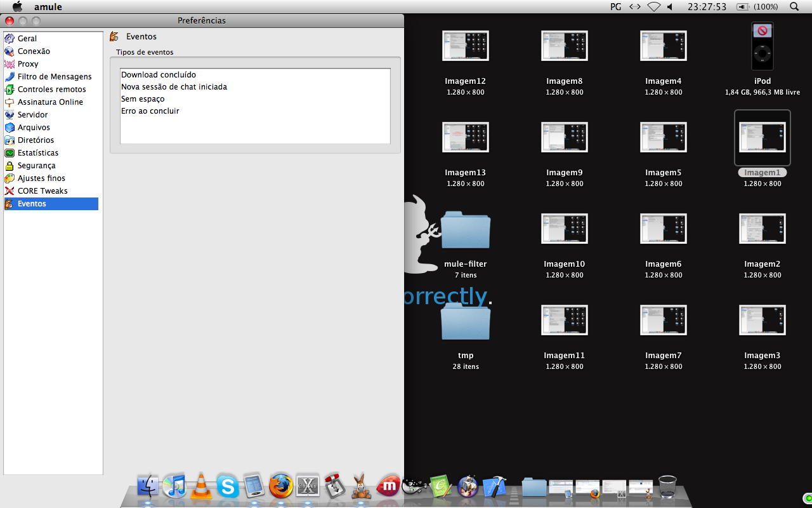
Task: Open Firefox from the dock
Action: [x=281, y=486]
